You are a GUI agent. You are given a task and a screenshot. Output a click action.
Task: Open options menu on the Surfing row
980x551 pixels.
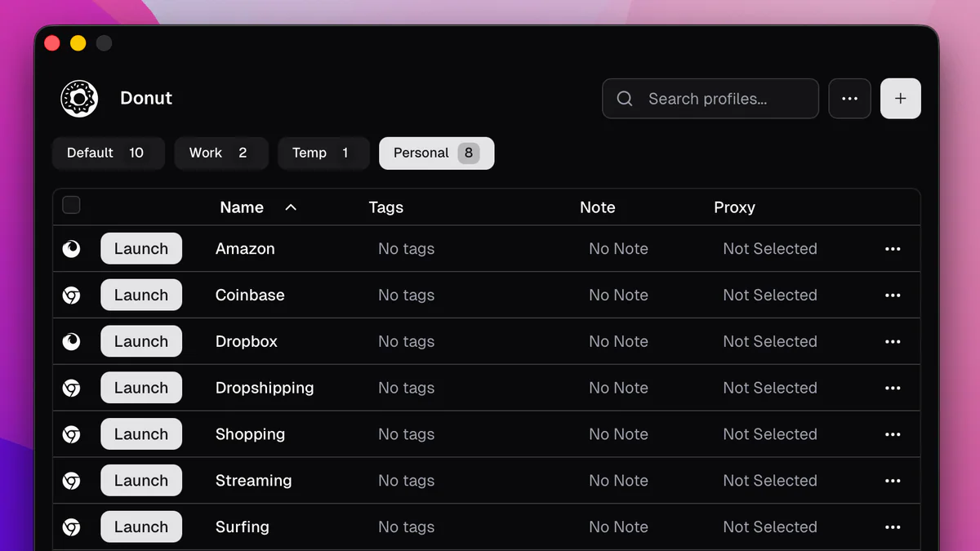click(893, 527)
